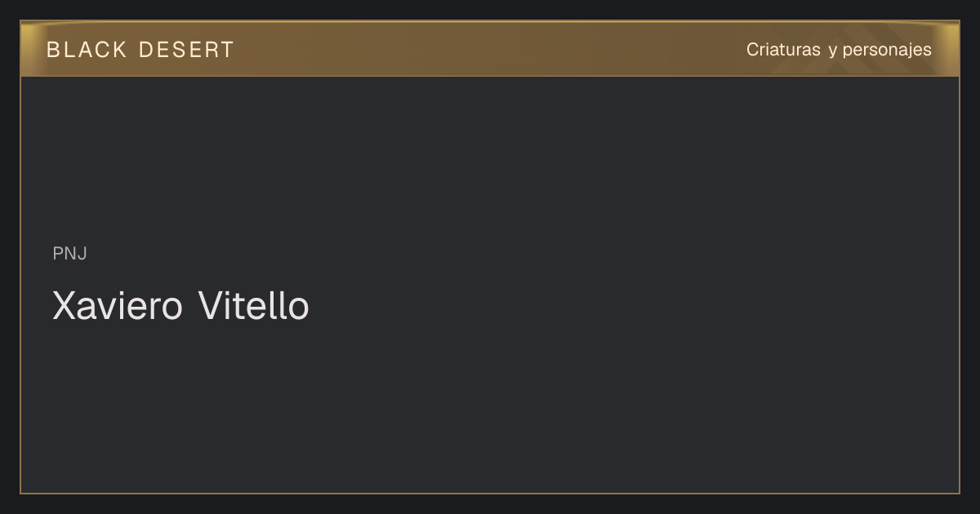Viewport: 980px width, 514px height.
Task: Click the BLACK DESERT title
Action: coord(140,50)
